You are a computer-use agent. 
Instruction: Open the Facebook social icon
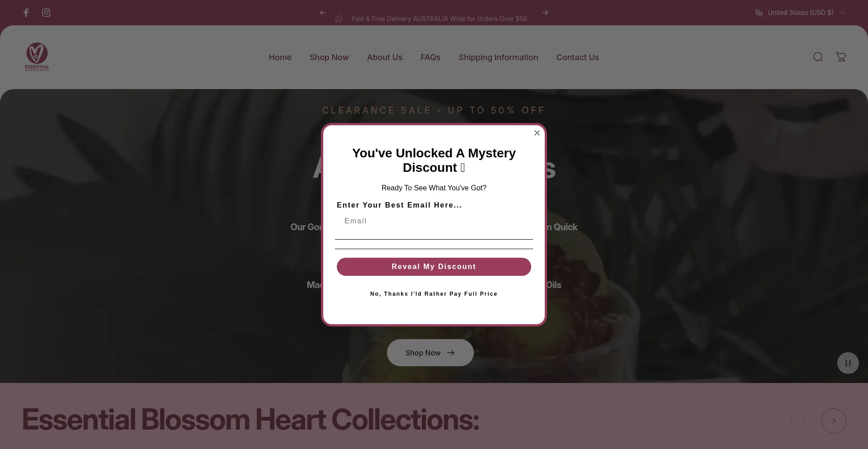(x=26, y=13)
